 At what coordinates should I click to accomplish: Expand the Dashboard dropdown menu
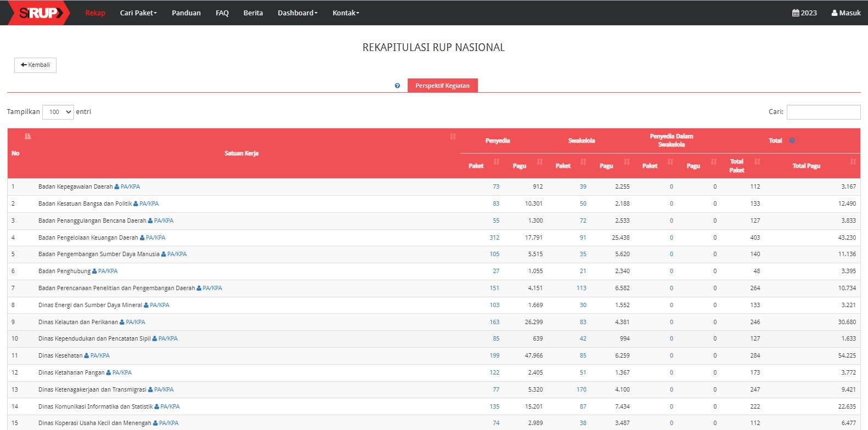[297, 13]
